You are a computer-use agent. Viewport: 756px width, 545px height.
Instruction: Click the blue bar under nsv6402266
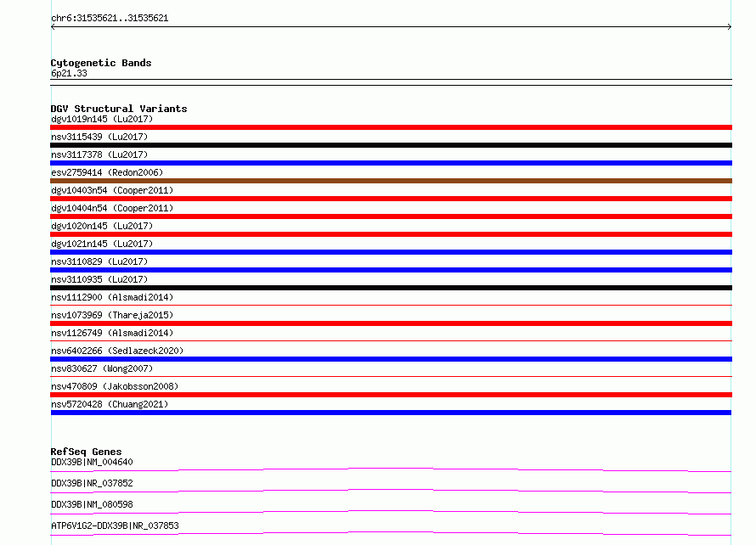coord(391,359)
